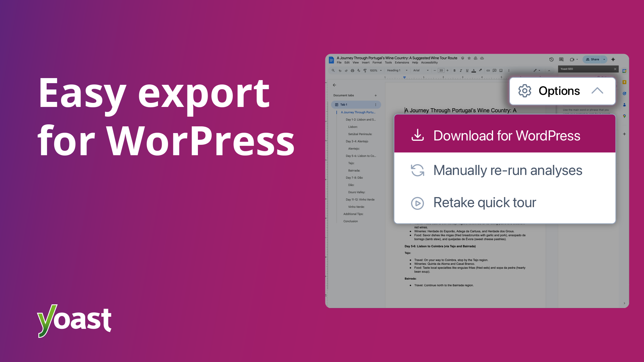644x362 pixels.
Task: Open Google Keep in side panel
Action: click(x=624, y=82)
